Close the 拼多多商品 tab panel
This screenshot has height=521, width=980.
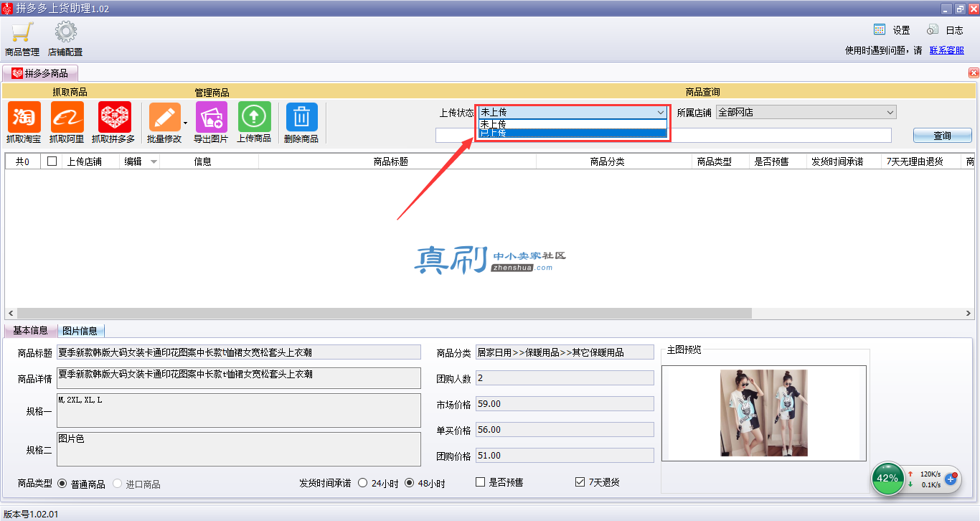pos(974,72)
